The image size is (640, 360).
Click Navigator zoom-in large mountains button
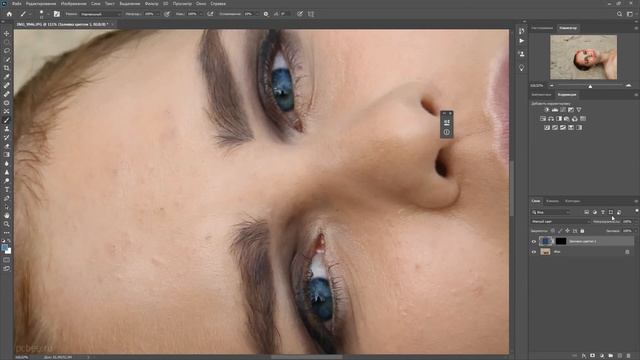(628, 86)
